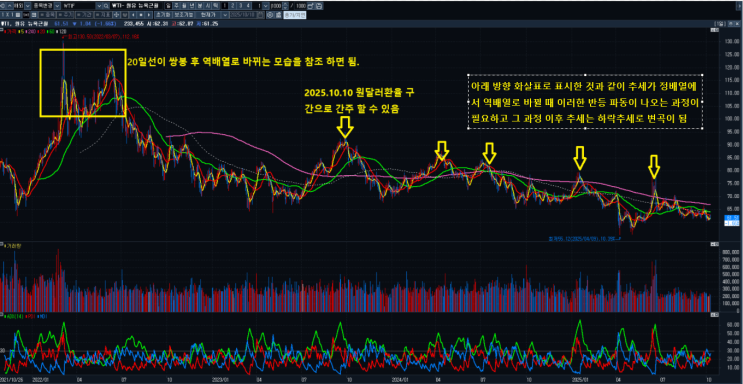Select preset number 2 button

pyautogui.click(x=232, y=6)
